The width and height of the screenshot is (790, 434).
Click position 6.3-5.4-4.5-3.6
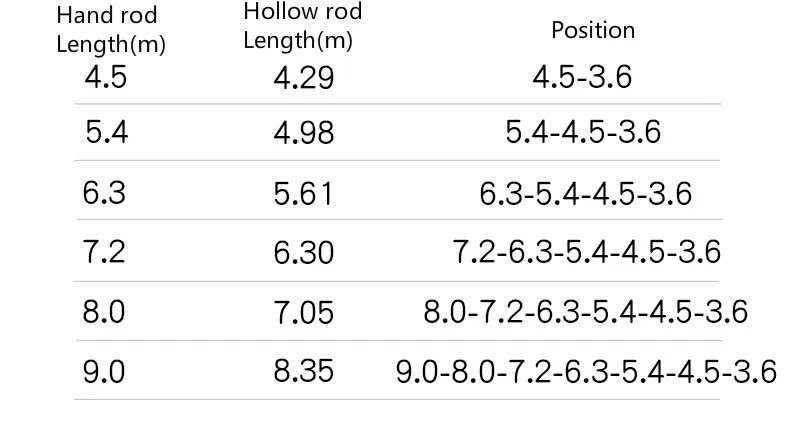coord(585,194)
